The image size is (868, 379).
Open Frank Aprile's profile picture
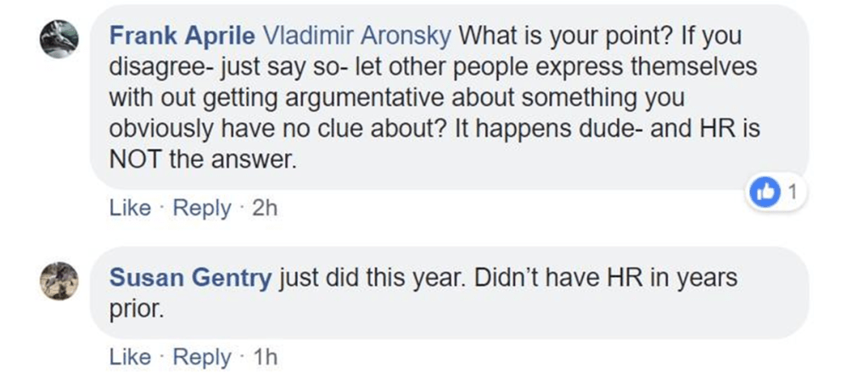(60, 37)
